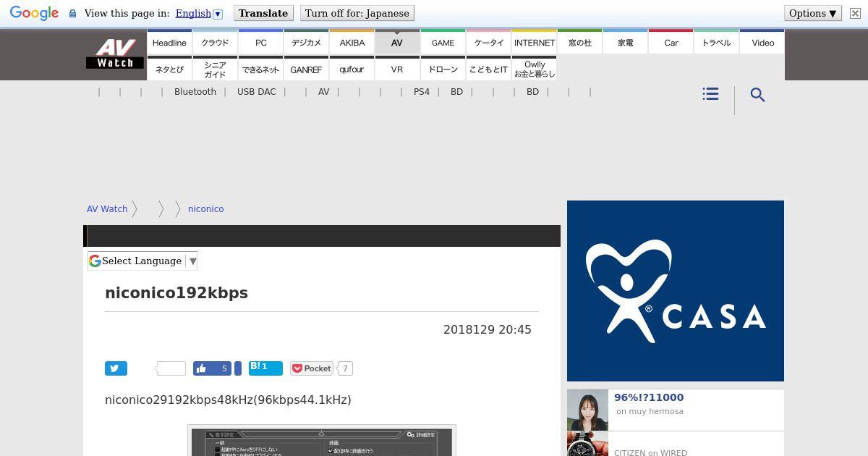Open the hamburger list menu icon
Image resolution: width=868 pixels, height=456 pixels.
(710, 94)
